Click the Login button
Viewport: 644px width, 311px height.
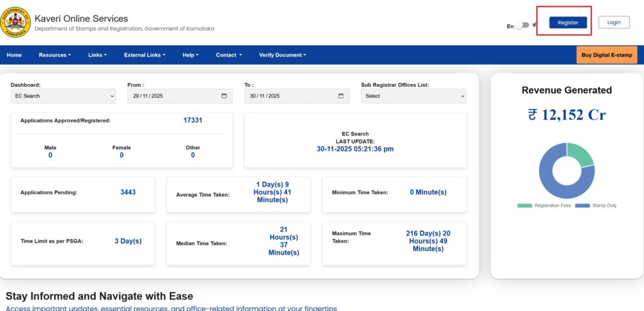coord(614,23)
